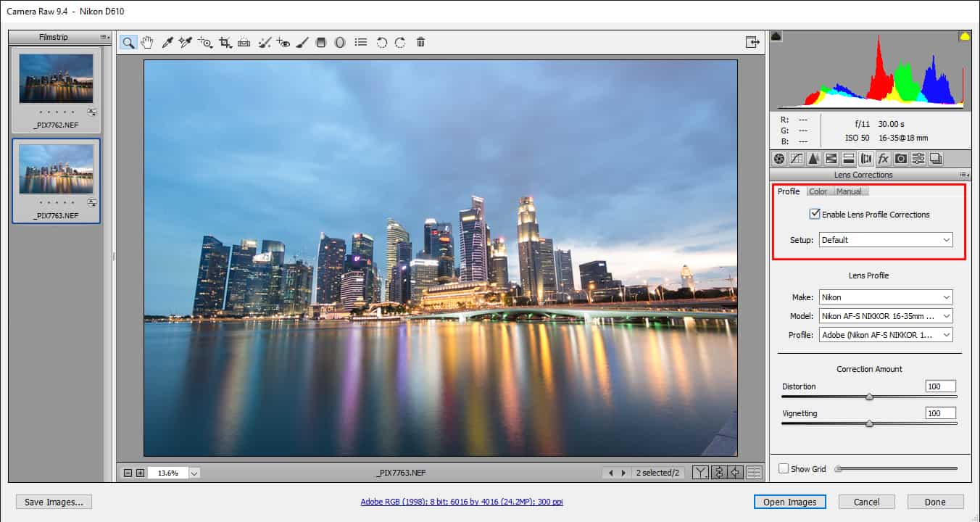The height and width of the screenshot is (522, 980).
Task: Uncheck Enable Lens Profile Corrections
Action: 815,215
